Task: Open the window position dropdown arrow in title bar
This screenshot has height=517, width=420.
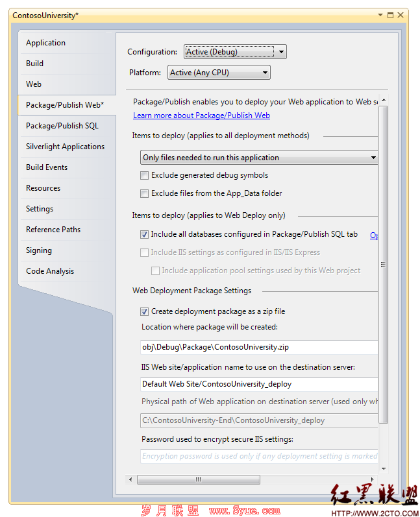Action: click(x=380, y=15)
